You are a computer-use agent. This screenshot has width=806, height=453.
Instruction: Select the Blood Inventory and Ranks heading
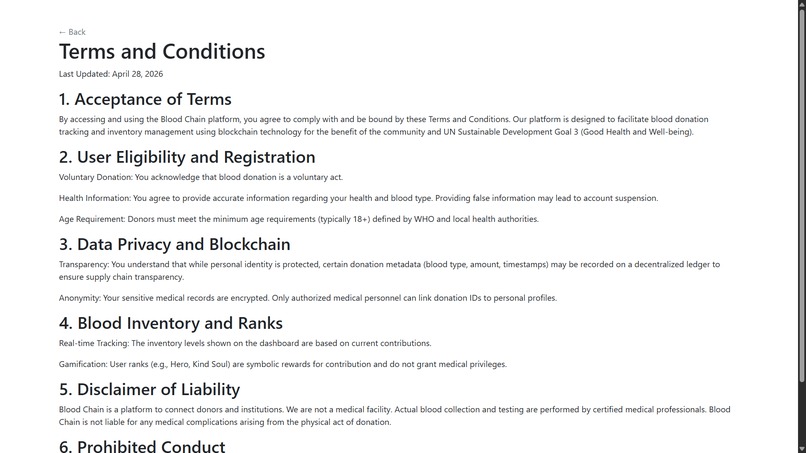click(171, 323)
